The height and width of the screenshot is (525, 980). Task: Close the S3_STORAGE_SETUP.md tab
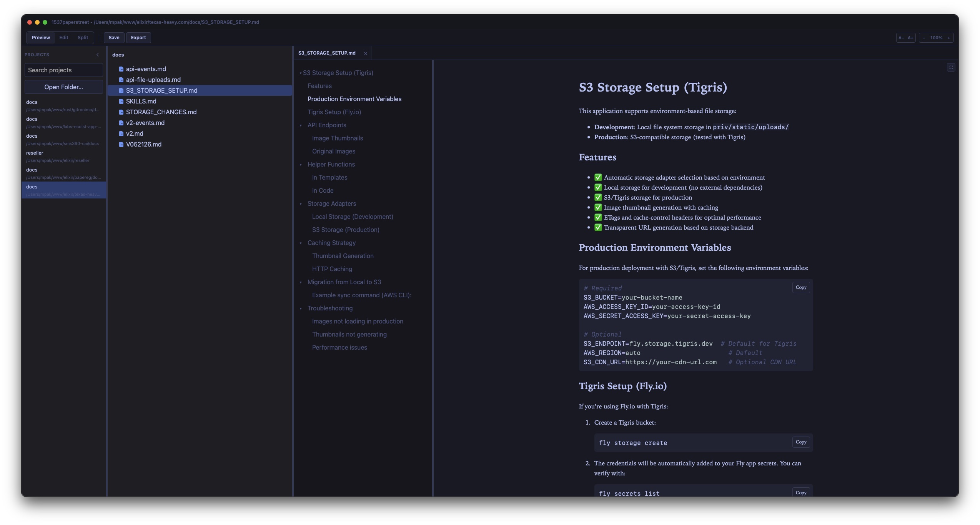tap(366, 53)
